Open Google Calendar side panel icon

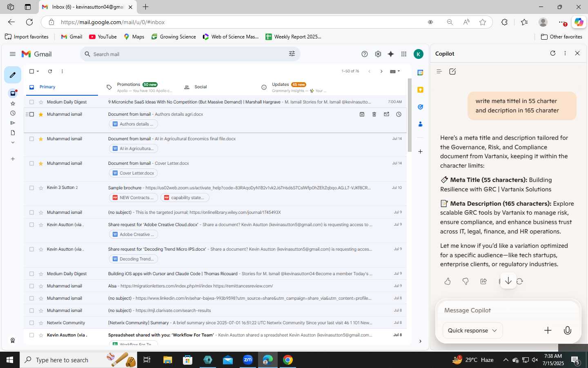(420, 72)
